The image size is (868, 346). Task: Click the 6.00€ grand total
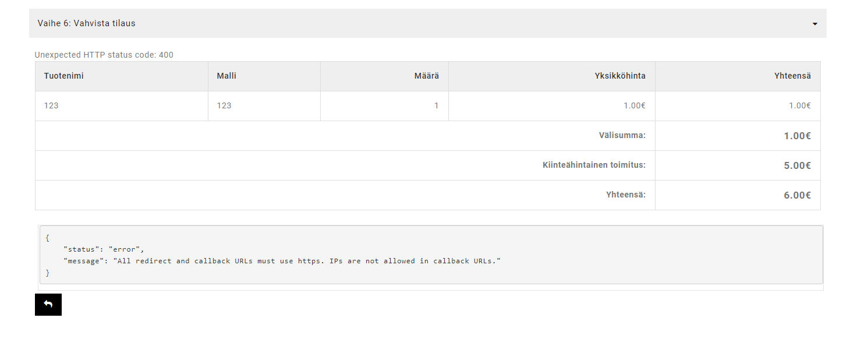[x=798, y=195]
